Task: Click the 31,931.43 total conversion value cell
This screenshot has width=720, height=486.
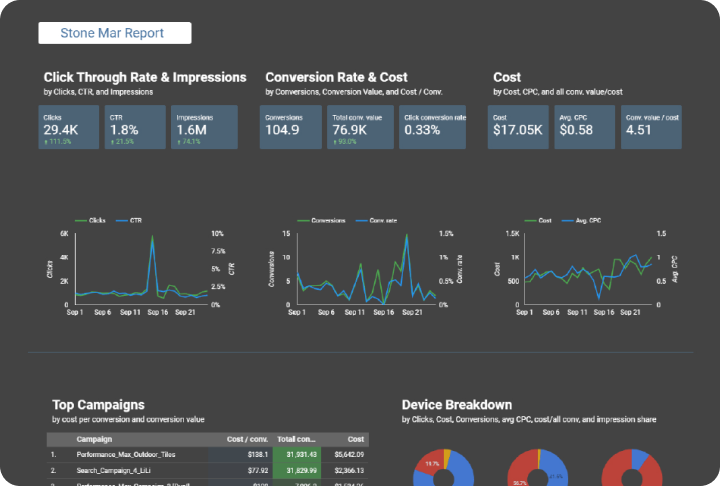Action: tap(302, 454)
